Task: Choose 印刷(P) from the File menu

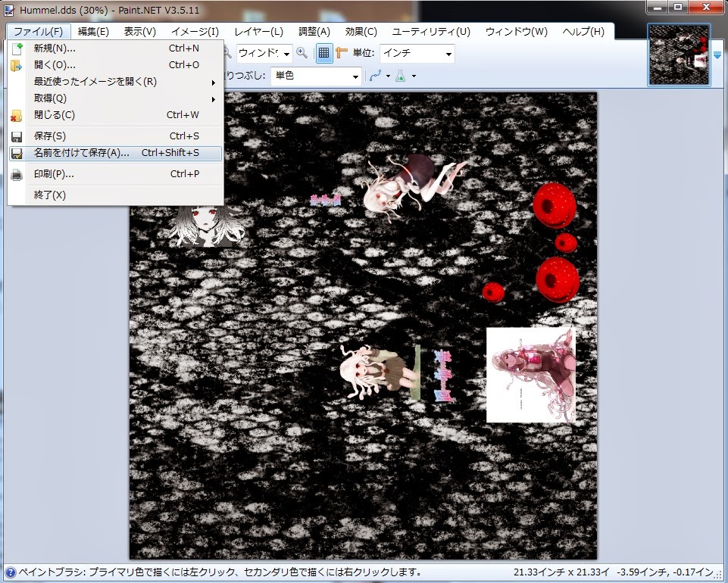Action: point(115,174)
